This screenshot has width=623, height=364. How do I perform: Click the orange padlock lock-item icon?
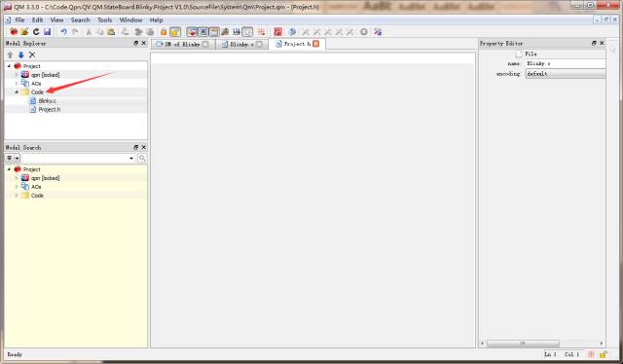tap(164, 32)
